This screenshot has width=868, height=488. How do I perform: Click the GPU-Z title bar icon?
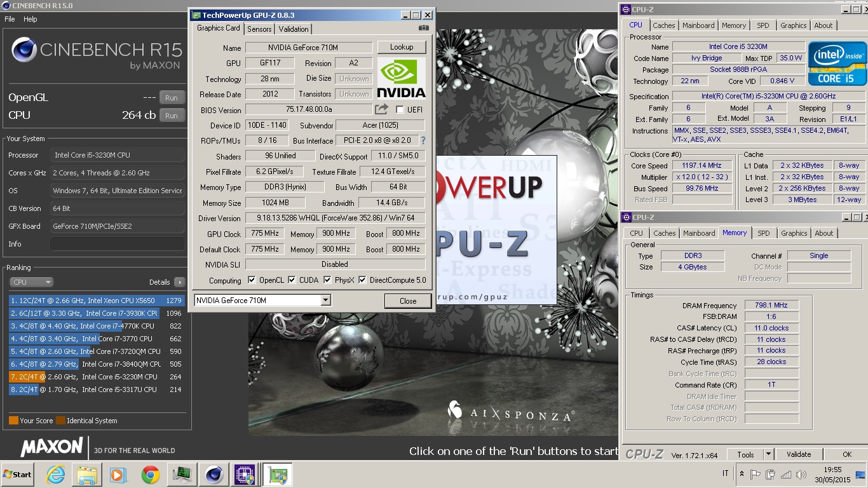pos(197,15)
